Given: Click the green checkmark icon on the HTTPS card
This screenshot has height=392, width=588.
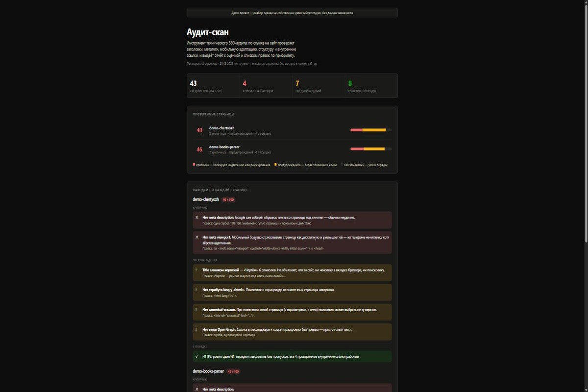Looking at the screenshot, I should tap(197, 356).
